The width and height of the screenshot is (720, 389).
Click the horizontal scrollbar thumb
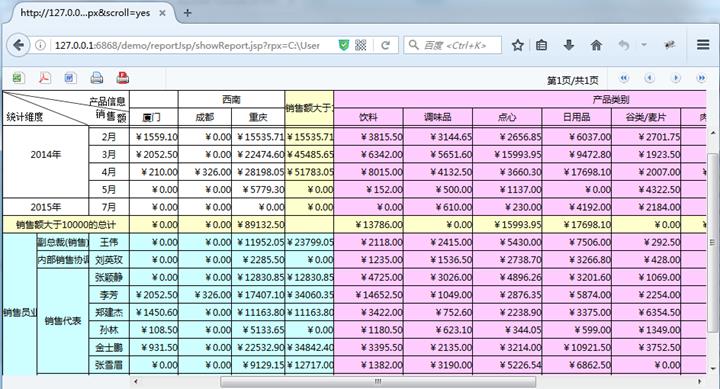(378, 382)
